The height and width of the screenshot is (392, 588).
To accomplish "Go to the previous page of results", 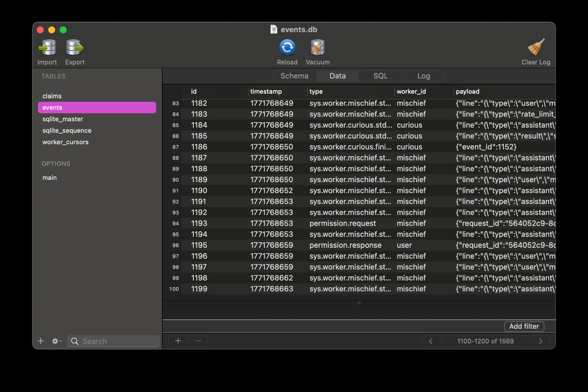I will click(431, 341).
